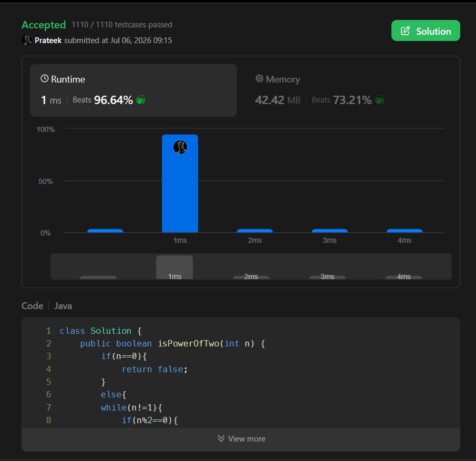Screen dimensions: 476x461
Task: Click '1110 / 1110 testcases passed' text
Action: pyautogui.click(x=122, y=25)
